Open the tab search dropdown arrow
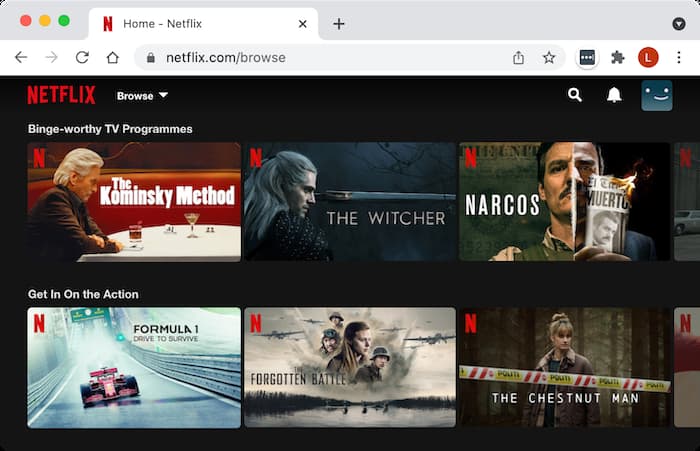This screenshot has height=451, width=700. coord(679,24)
